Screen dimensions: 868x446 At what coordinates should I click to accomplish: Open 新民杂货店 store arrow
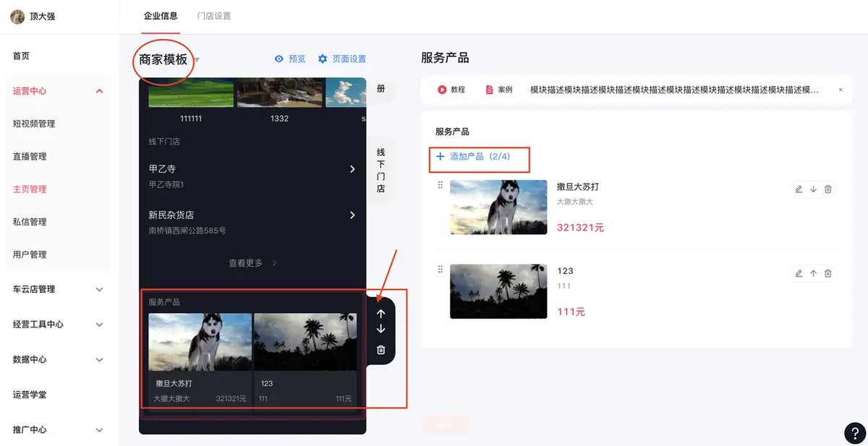click(x=352, y=215)
